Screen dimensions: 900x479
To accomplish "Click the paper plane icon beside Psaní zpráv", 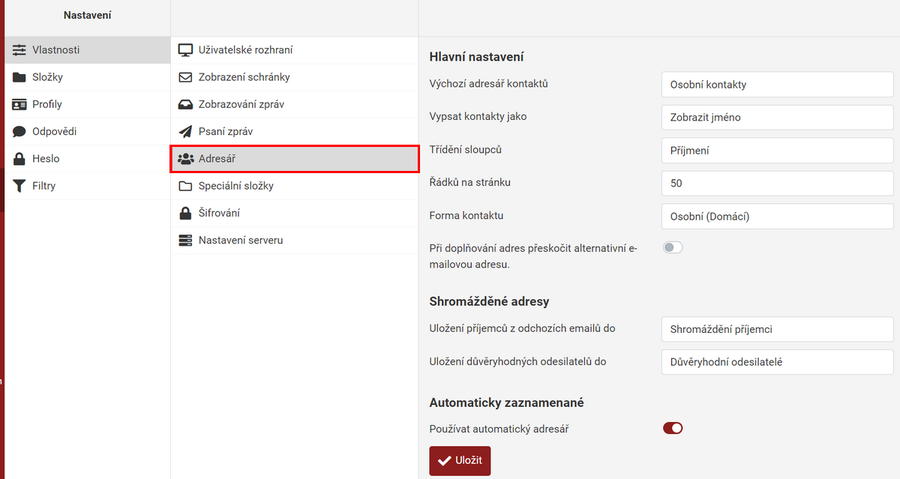I will point(185,131).
